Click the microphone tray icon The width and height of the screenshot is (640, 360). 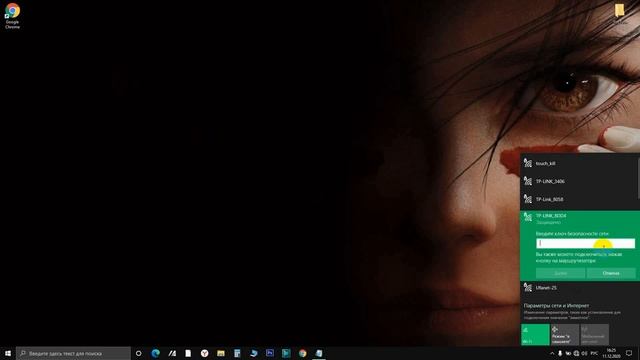560,353
